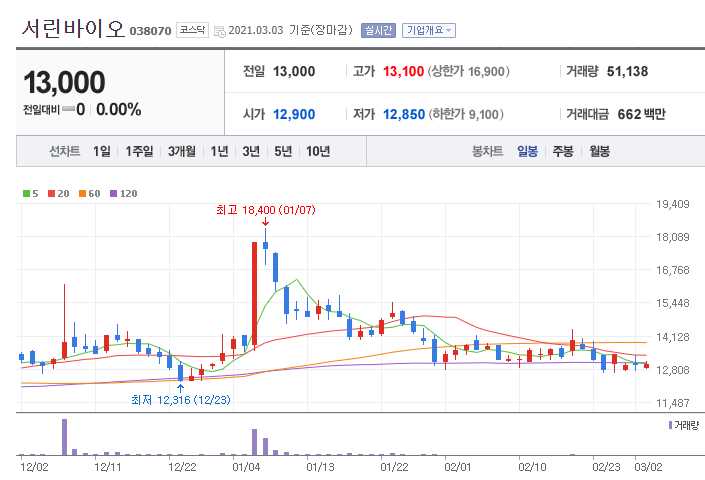Click the 봉차트 label
Screen dimensions: 705x480
click(x=487, y=151)
